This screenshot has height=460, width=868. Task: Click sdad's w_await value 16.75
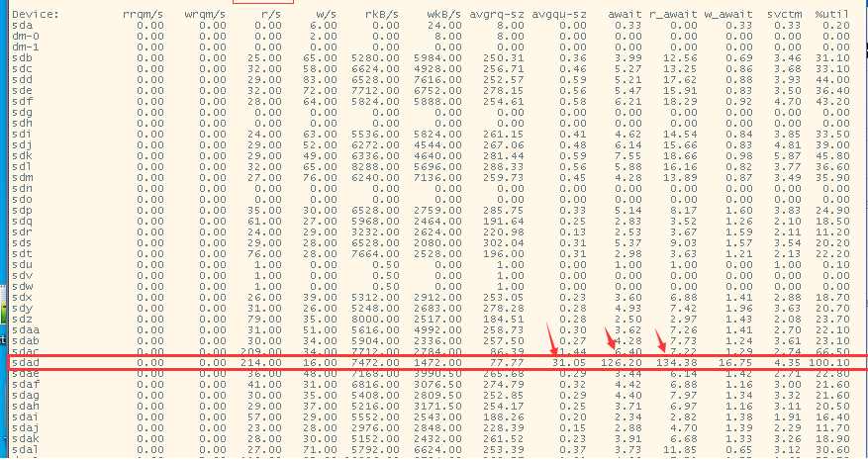click(x=735, y=363)
